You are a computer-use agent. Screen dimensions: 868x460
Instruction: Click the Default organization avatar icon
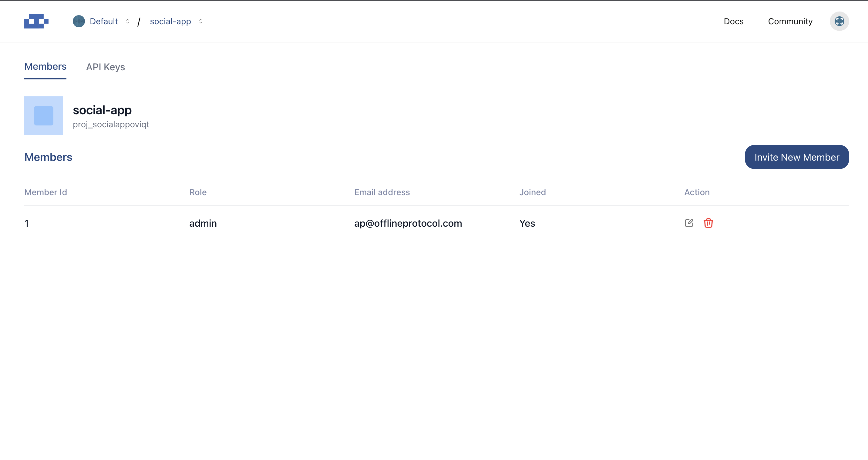tap(79, 21)
